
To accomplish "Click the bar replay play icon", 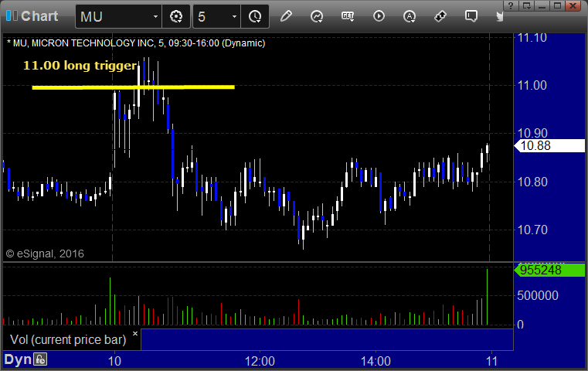I will click(379, 16).
